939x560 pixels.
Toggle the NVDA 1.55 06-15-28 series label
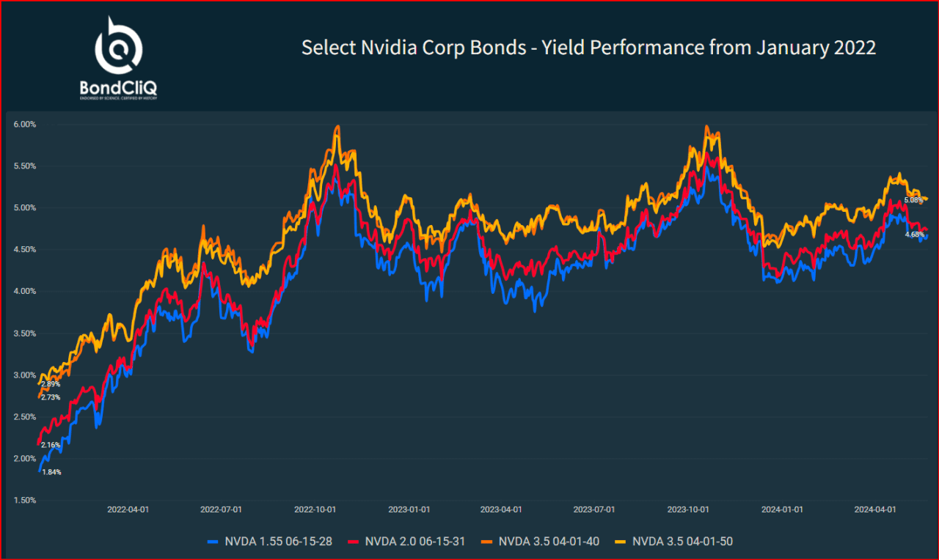[x=278, y=542]
